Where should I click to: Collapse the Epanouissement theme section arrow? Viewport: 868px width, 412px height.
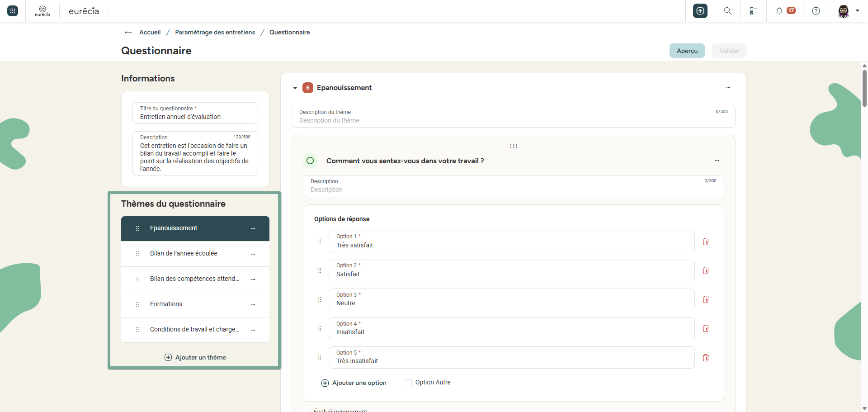[295, 88]
